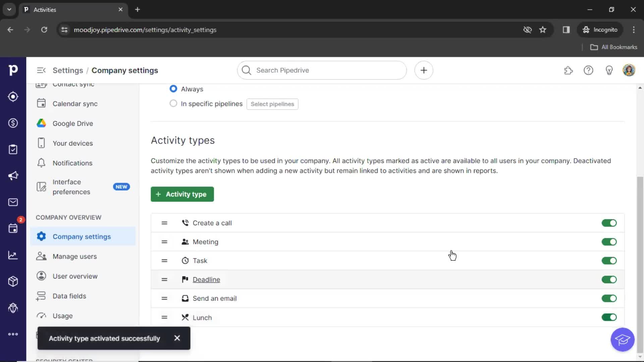Search in the Pipedrive search field
The image size is (644, 362).
tap(322, 70)
